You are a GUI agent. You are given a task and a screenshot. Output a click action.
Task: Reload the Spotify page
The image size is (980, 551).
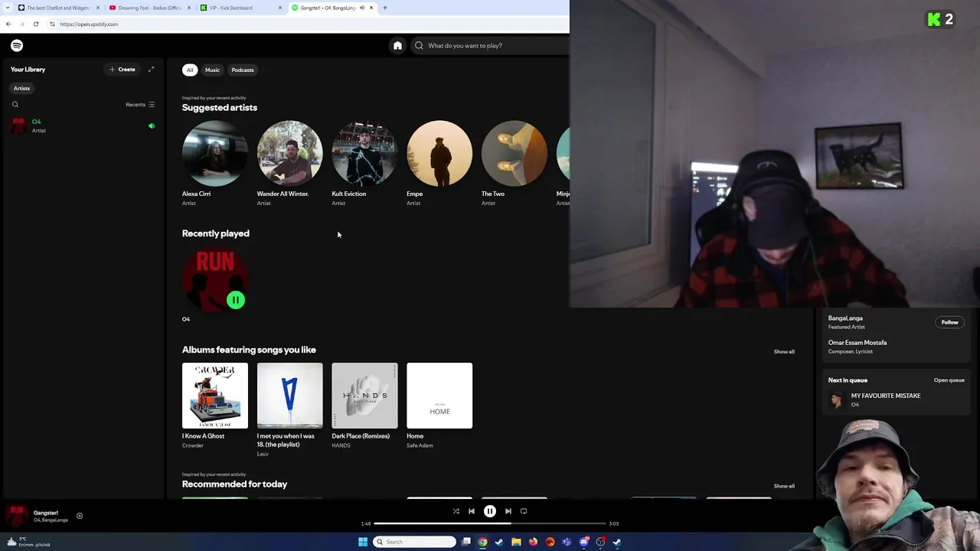tap(36, 24)
